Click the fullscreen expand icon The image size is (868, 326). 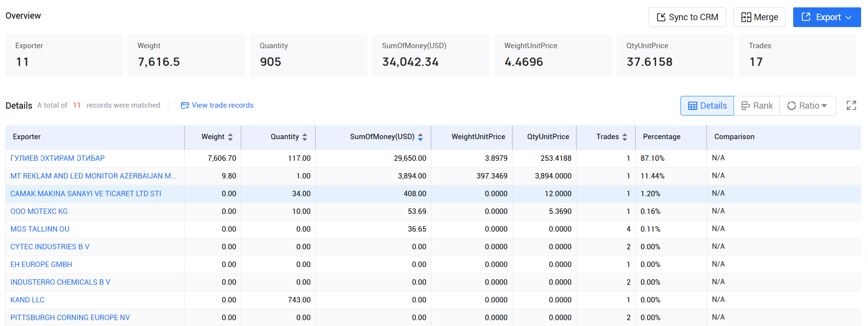[x=851, y=106]
